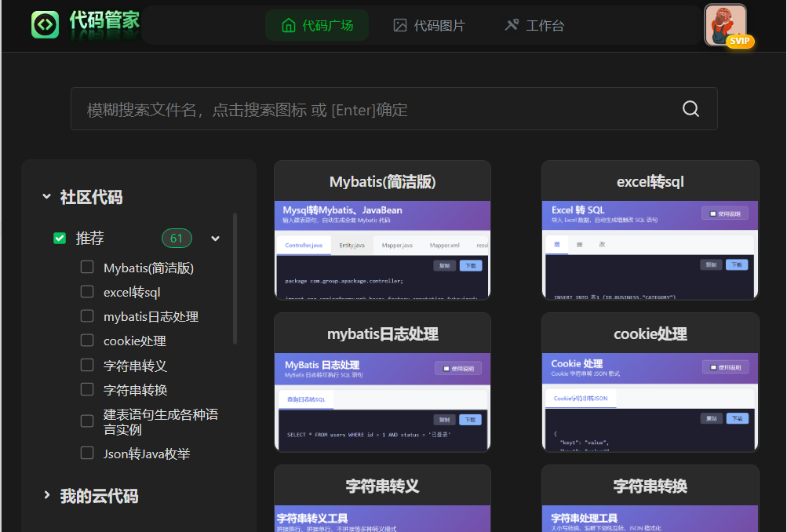Expand the 我的云代码 section

[46, 495]
